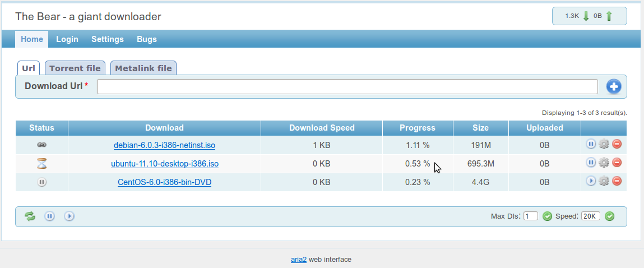
Task: Pause the ubuntu-11.10 desktop download
Action: pos(591,163)
